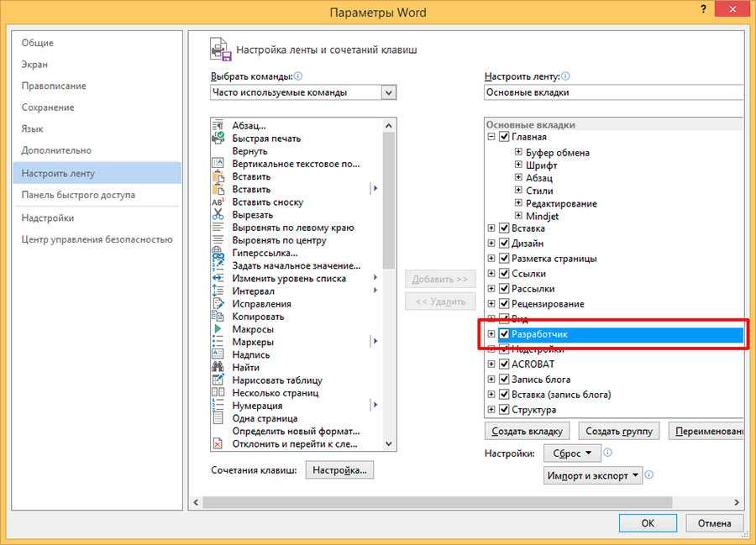The image size is (756, 545).
Task: Click the info icon next to Сброс
Action: point(608,453)
